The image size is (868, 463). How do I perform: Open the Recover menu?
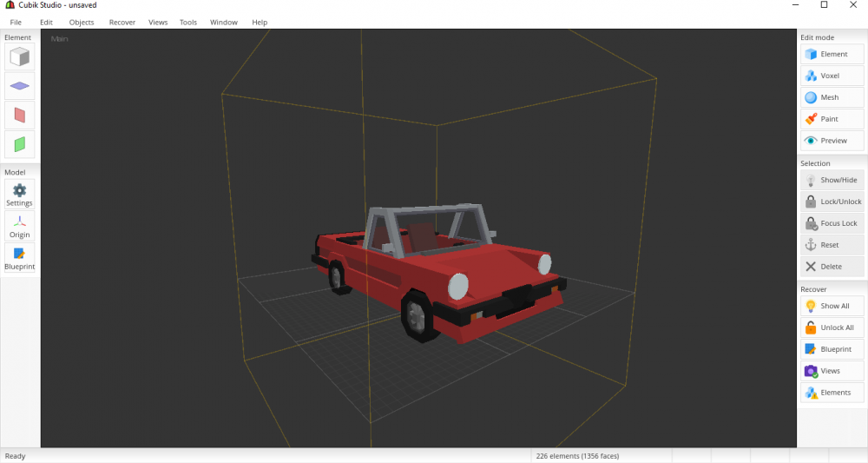coord(122,22)
